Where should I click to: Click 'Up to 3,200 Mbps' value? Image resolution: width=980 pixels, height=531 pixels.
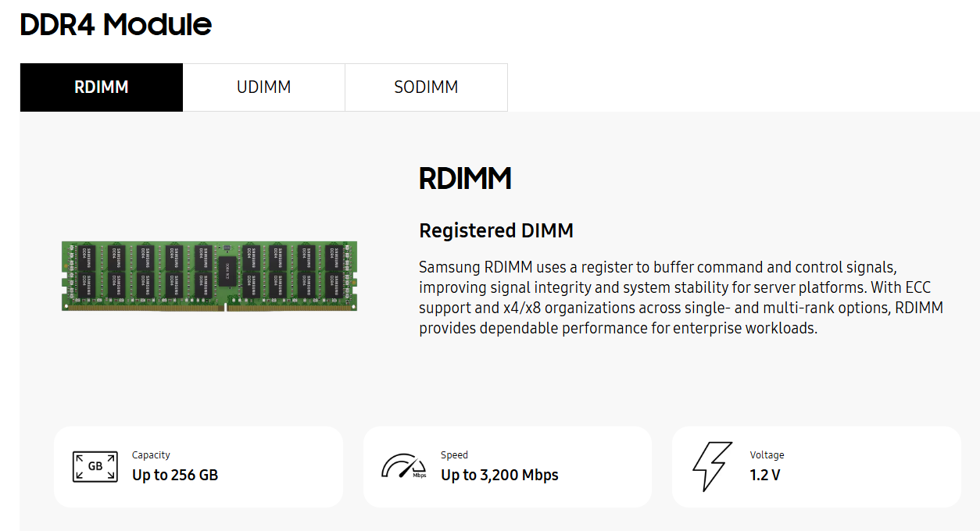pyautogui.click(x=499, y=475)
